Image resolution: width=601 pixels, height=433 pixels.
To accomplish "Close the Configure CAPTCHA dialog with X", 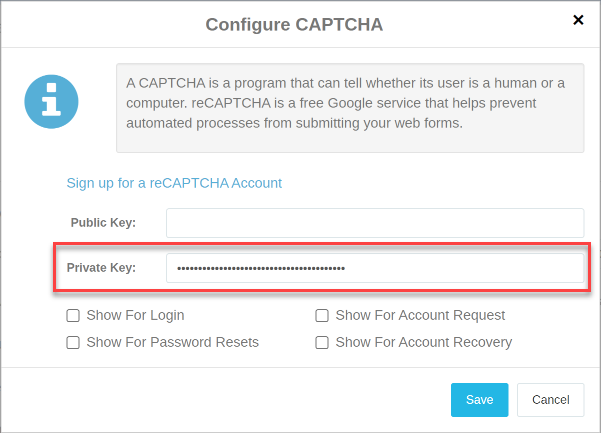I will (578, 20).
